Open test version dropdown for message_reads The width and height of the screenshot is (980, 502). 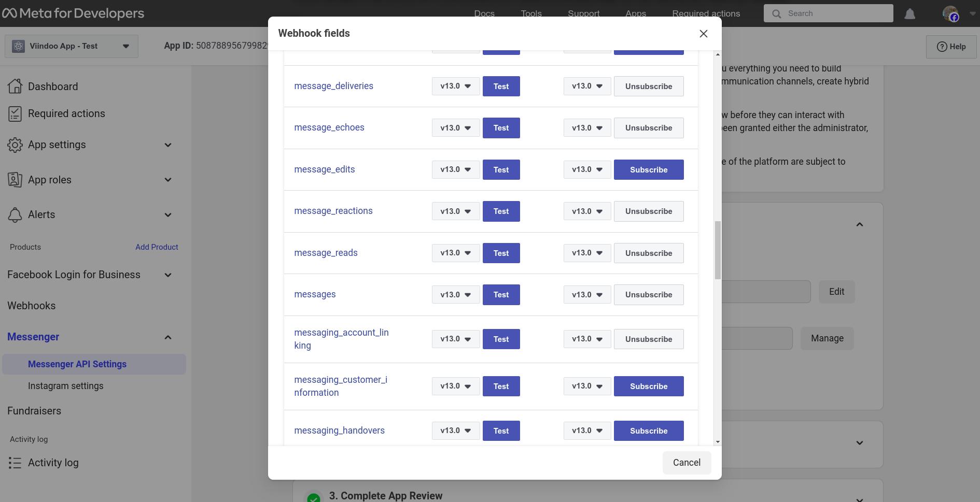[456, 253]
